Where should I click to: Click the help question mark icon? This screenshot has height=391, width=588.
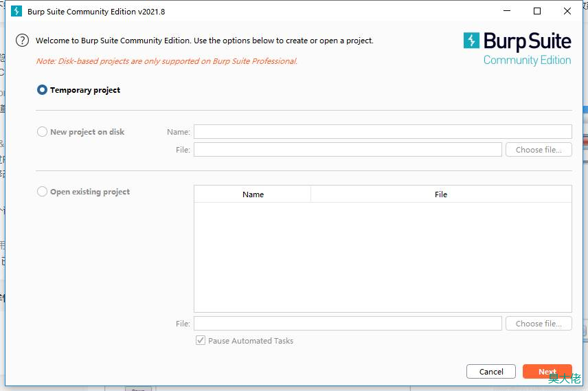click(22, 40)
